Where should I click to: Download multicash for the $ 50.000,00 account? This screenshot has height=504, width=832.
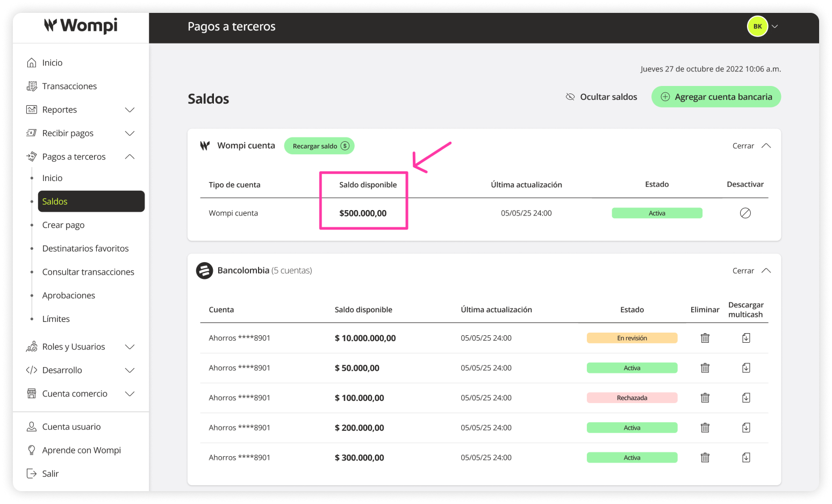[x=746, y=368]
